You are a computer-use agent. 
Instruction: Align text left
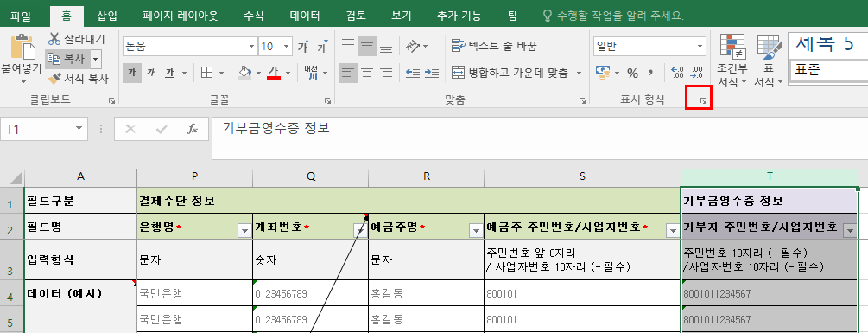tap(348, 72)
